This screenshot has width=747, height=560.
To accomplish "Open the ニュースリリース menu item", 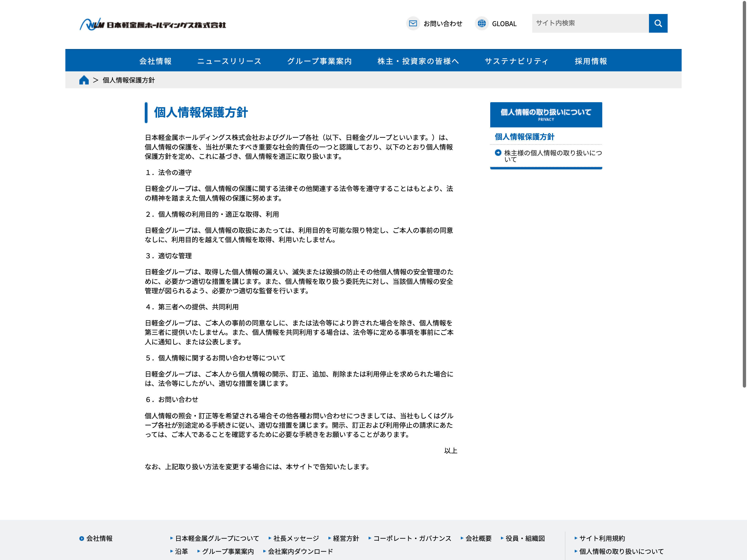I will pyautogui.click(x=229, y=61).
